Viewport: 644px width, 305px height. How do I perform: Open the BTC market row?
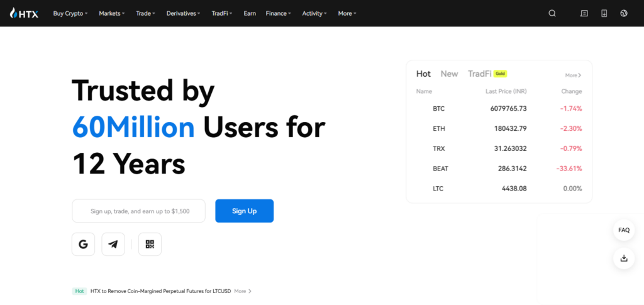coord(499,109)
